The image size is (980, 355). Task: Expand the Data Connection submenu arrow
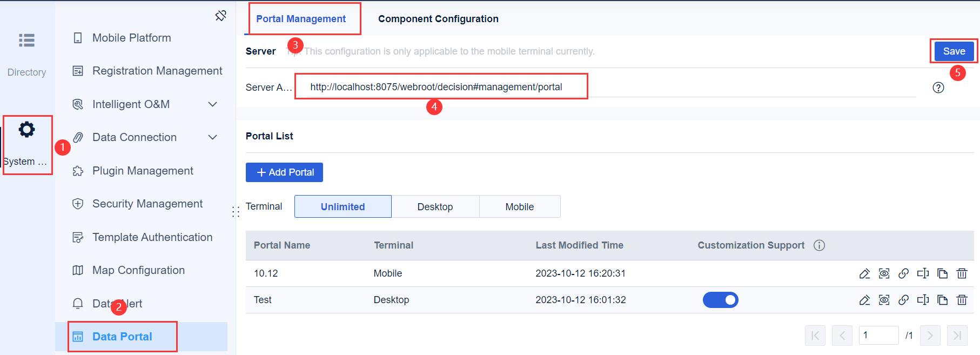pos(213,137)
